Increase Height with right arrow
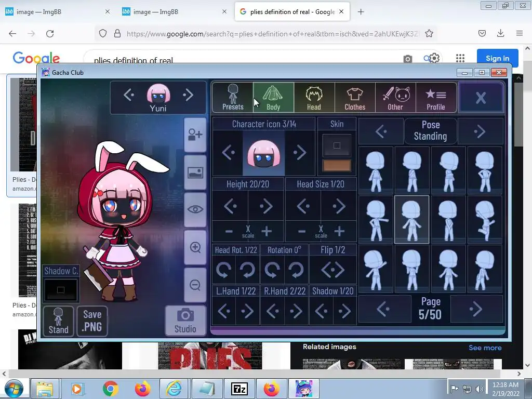Viewport: 532px width, 399px height. tap(266, 206)
